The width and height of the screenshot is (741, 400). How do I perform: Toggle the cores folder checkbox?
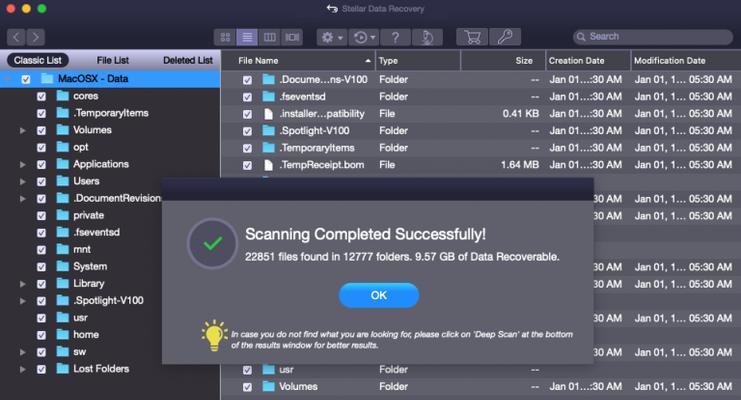[42, 96]
